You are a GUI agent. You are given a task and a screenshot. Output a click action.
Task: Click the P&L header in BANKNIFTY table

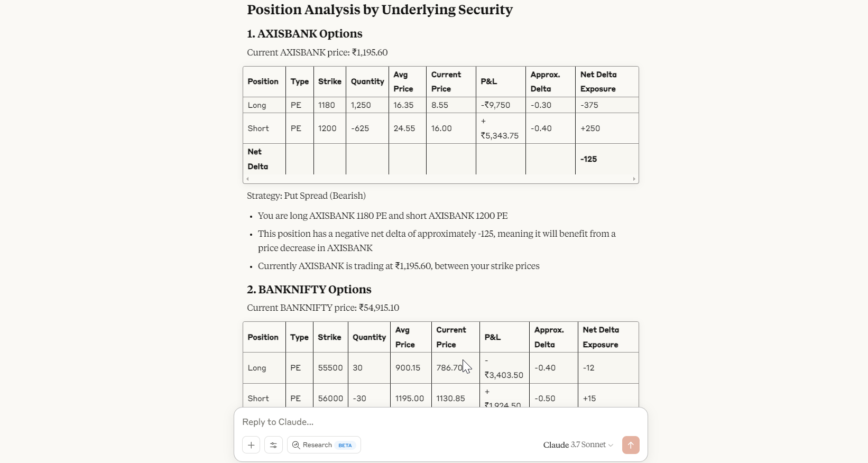tap(493, 337)
